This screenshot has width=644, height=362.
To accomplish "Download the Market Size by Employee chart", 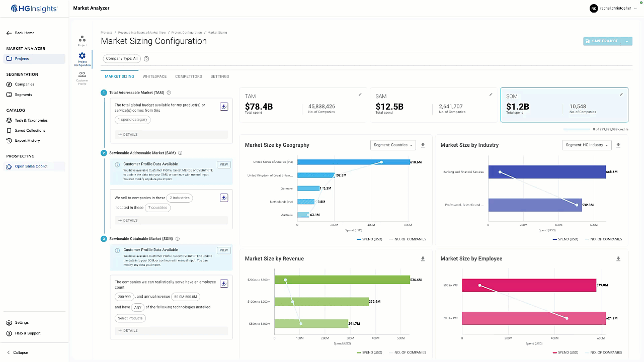I will point(618,259).
